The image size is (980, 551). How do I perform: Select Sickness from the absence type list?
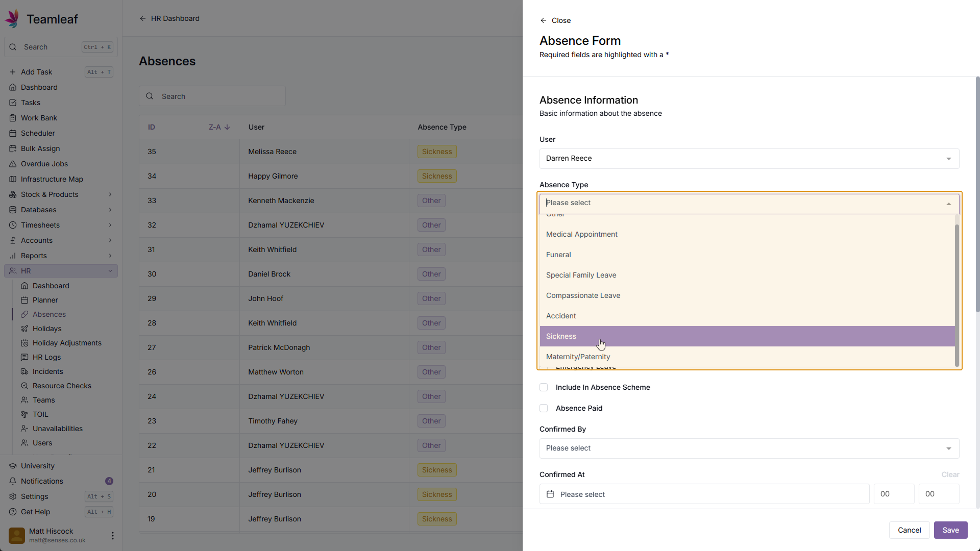(561, 336)
